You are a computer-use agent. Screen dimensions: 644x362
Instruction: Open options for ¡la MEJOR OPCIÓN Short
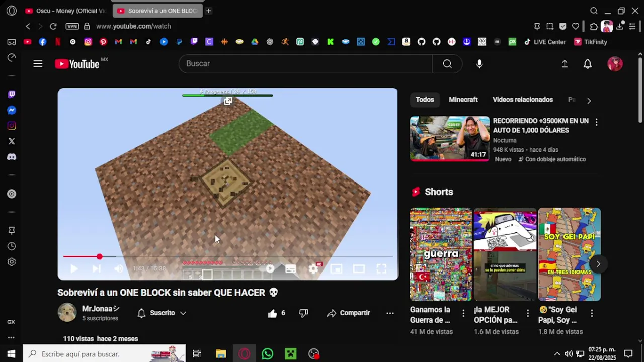coord(528,313)
